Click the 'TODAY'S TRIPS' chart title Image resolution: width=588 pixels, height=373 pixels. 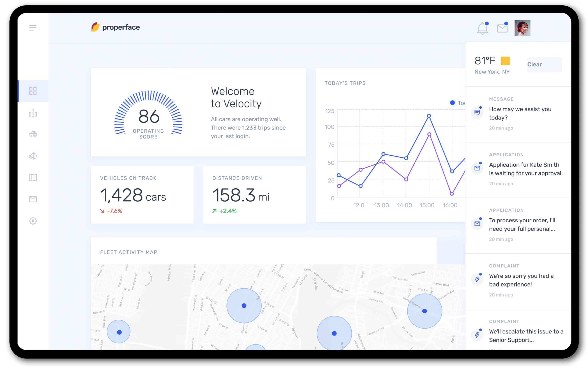pos(345,83)
